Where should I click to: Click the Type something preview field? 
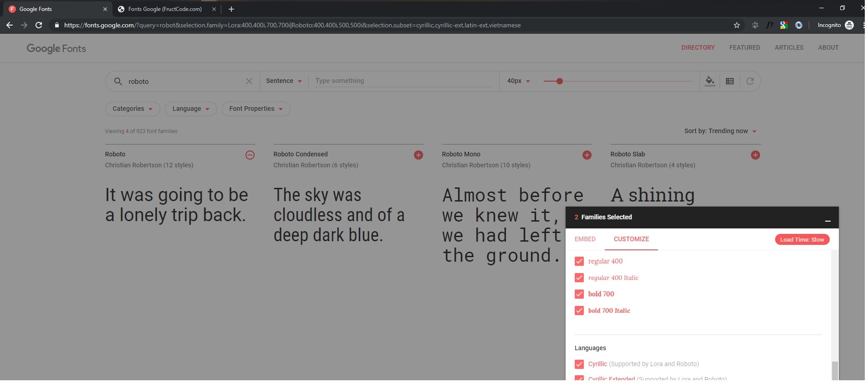pos(403,81)
